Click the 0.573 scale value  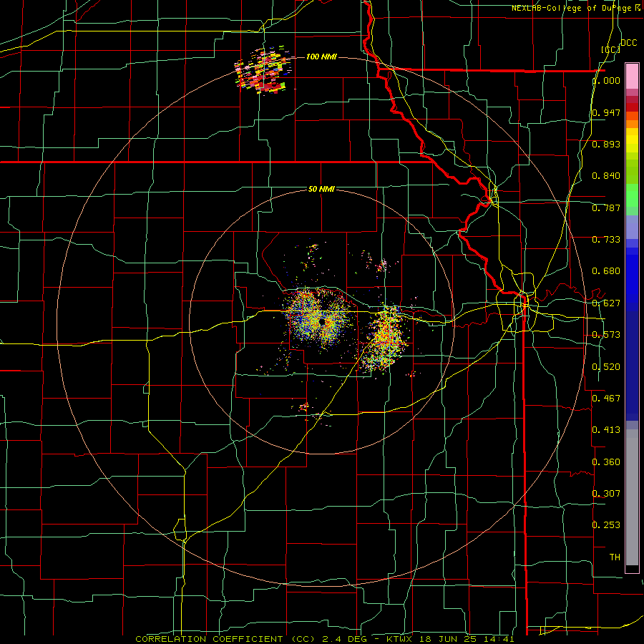point(606,335)
